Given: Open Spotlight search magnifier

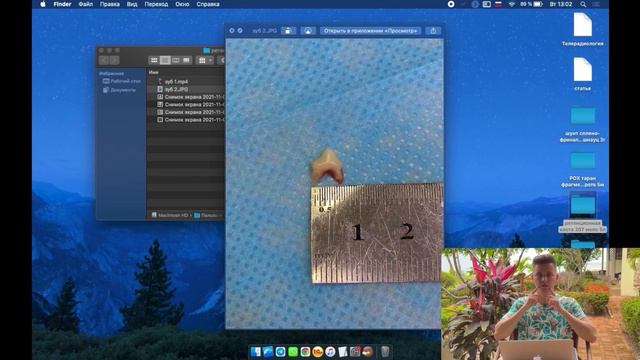Looking at the screenshot, I should (583, 4).
